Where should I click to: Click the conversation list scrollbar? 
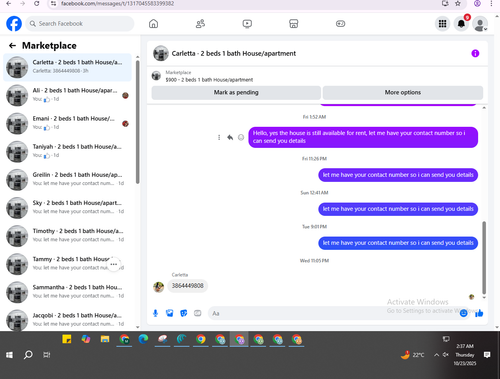pos(137,122)
